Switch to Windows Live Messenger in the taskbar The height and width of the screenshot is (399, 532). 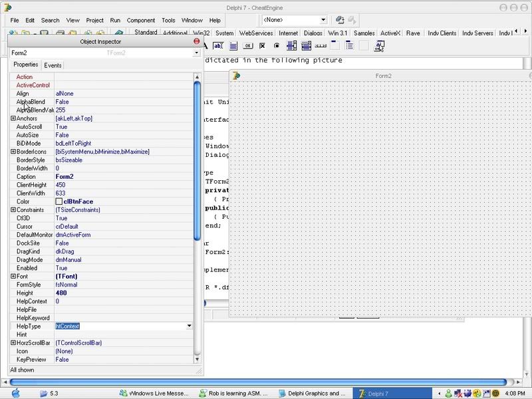(x=158, y=393)
